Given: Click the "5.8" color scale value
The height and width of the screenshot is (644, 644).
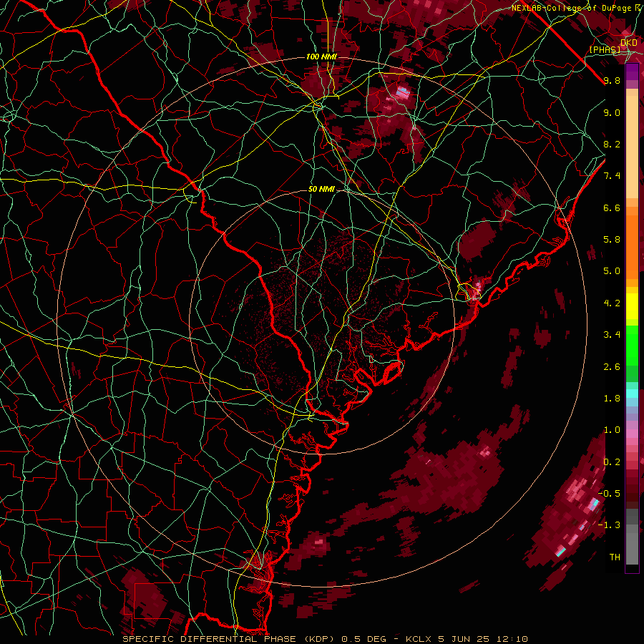Looking at the screenshot, I should tap(612, 240).
